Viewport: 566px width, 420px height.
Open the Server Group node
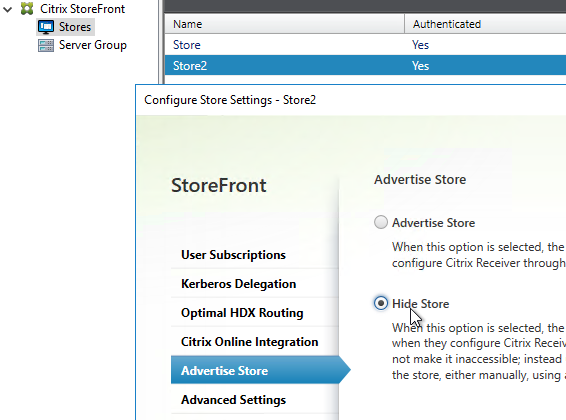pos(93,45)
